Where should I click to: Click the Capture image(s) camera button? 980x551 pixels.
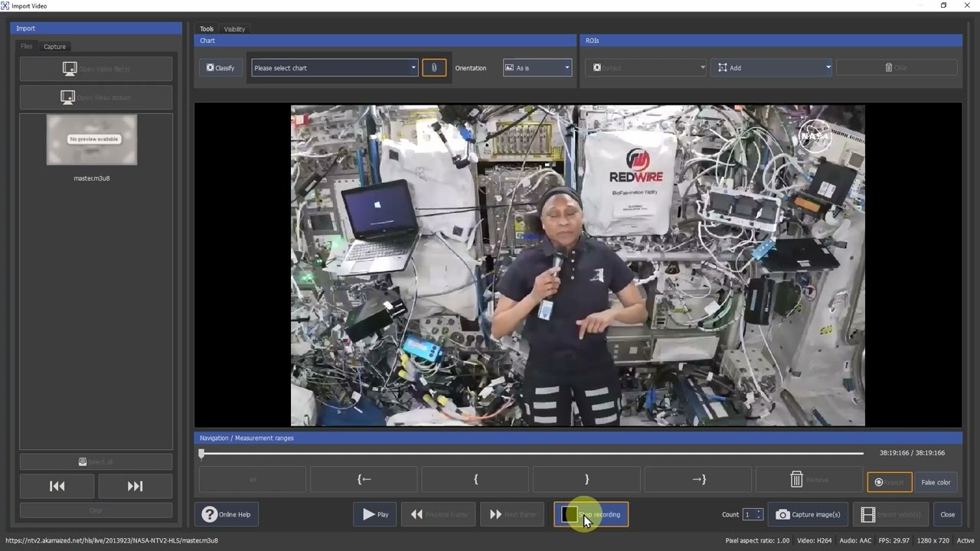[808, 514]
